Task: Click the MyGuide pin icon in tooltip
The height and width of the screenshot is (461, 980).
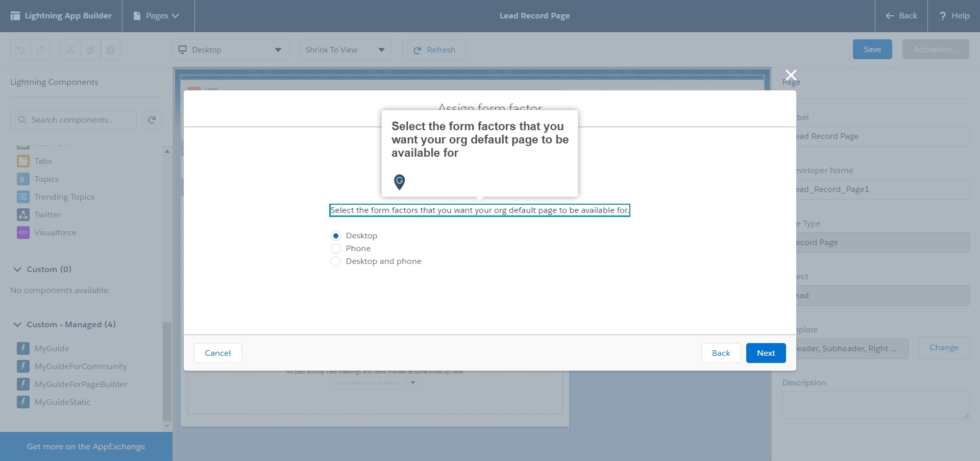Action: pyautogui.click(x=400, y=182)
